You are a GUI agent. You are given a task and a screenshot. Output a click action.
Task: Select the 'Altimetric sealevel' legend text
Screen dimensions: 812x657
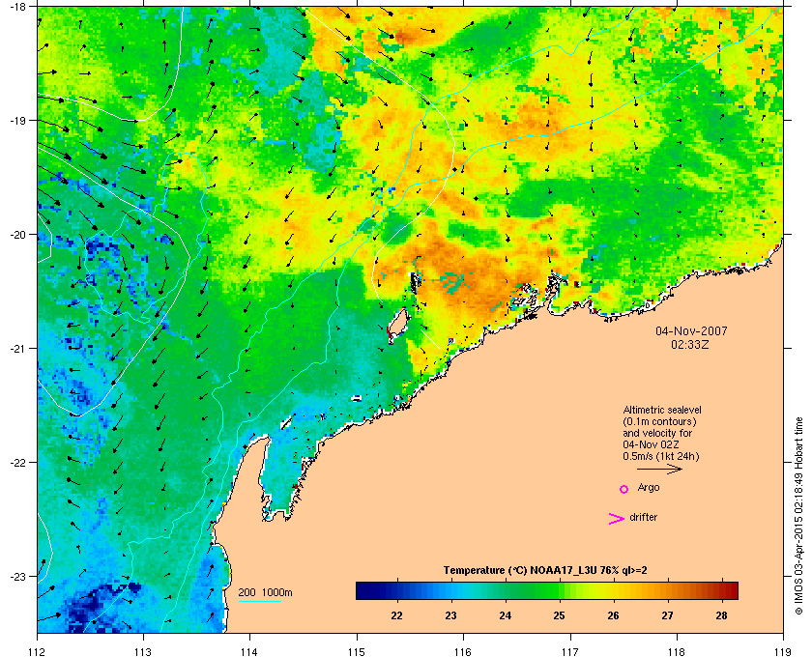[x=662, y=410]
